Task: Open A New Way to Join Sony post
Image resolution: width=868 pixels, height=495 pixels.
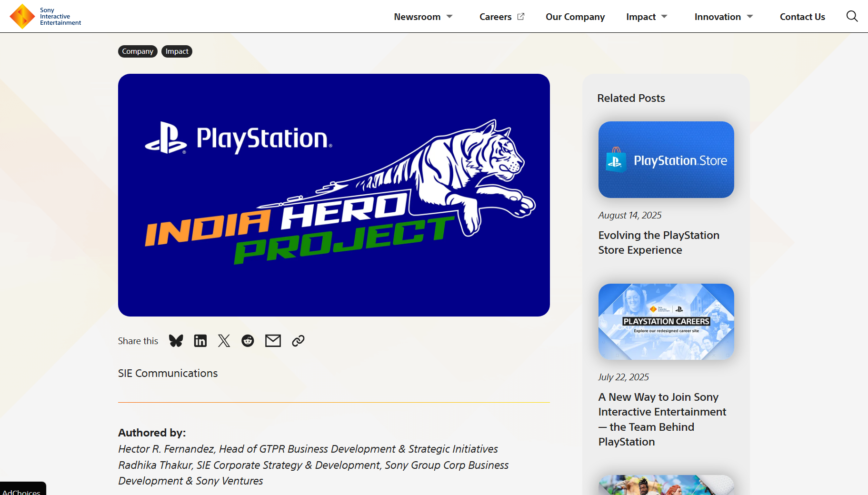Action: 662,419
